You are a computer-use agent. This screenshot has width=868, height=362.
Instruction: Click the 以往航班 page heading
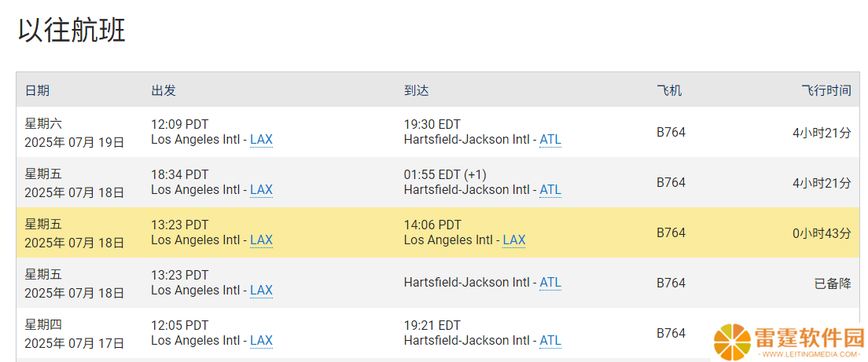point(72,31)
